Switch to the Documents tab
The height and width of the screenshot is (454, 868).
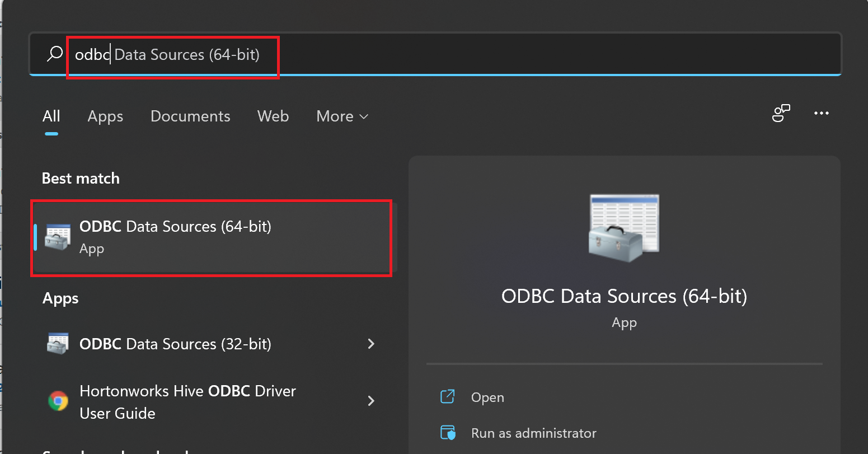pyautogui.click(x=190, y=116)
